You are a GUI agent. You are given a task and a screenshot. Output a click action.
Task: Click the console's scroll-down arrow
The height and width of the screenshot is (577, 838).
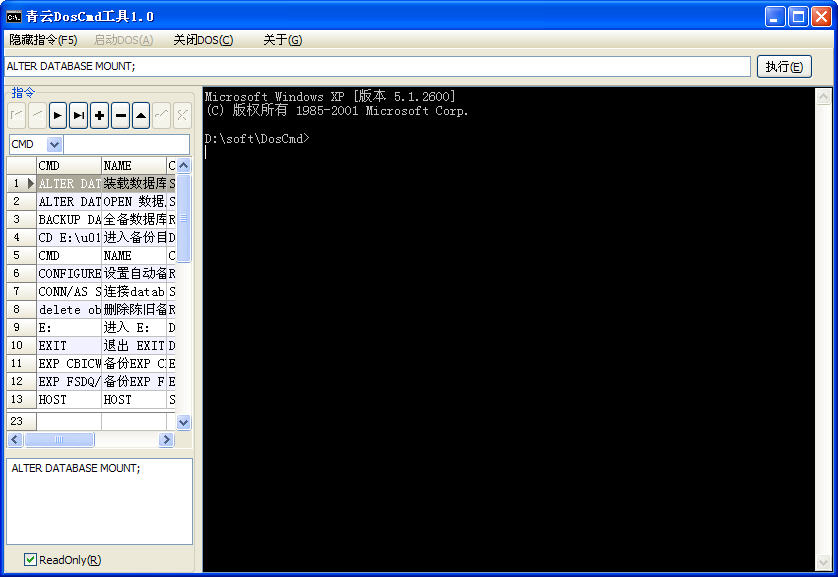(824, 563)
